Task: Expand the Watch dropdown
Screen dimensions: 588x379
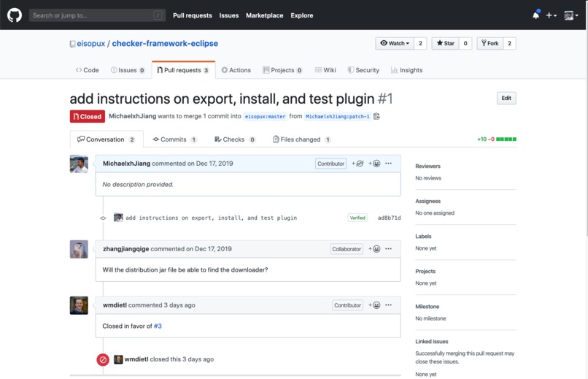Action: pyautogui.click(x=395, y=44)
